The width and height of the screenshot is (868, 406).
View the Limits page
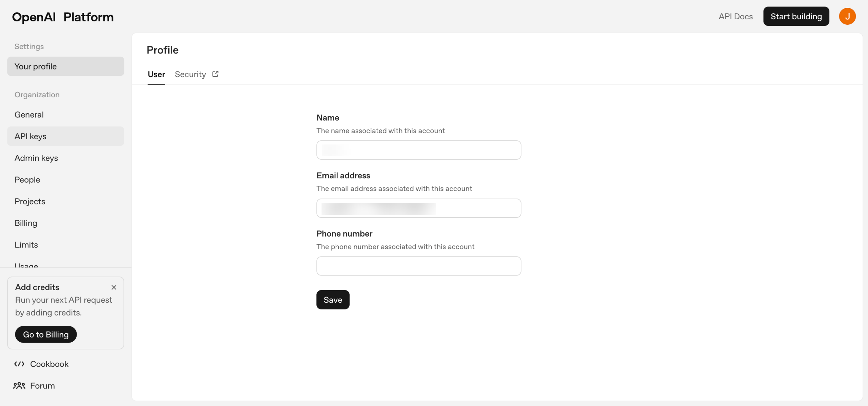(26, 245)
